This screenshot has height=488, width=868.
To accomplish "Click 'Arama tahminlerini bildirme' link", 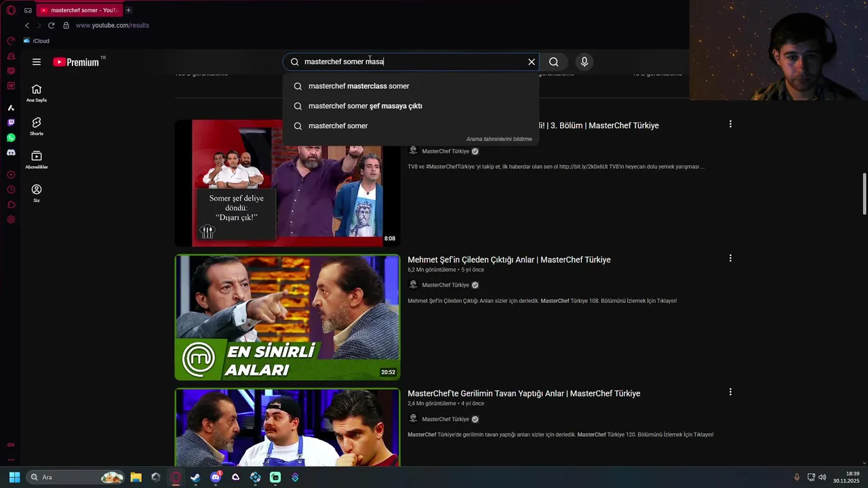I will tap(499, 139).
